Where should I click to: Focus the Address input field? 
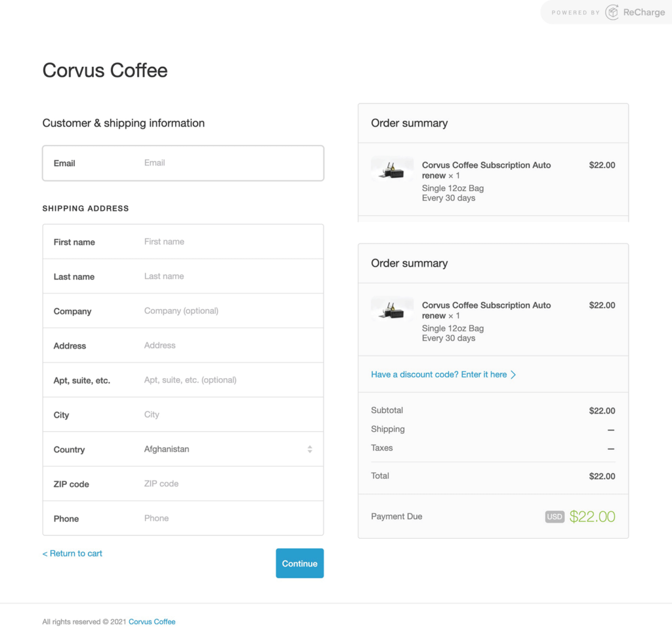230,345
